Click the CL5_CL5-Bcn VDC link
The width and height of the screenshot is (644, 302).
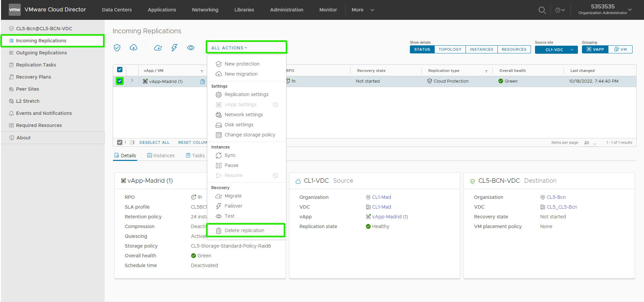tap(562, 207)
